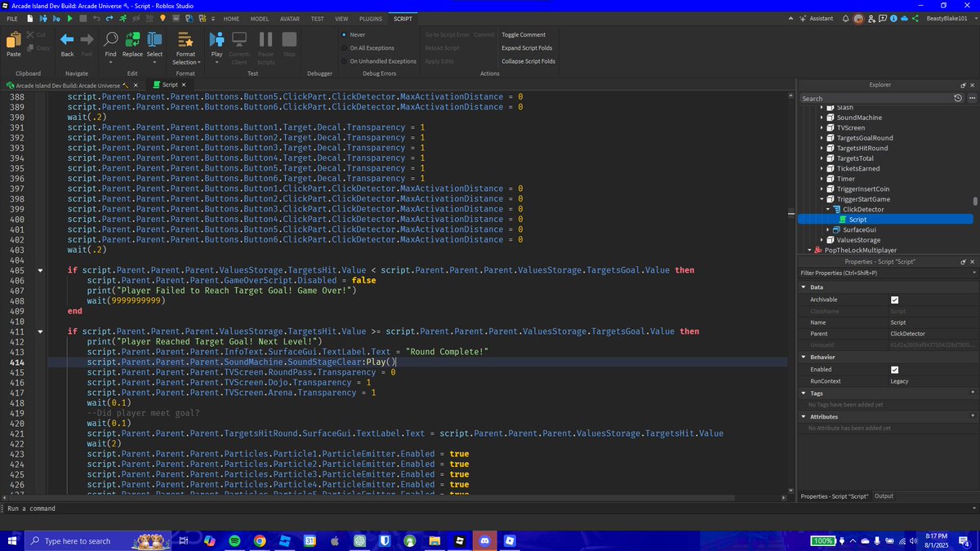Click the Filter Properties input field
The width and height of the screenshot is (980, 551).
(887, 273)
